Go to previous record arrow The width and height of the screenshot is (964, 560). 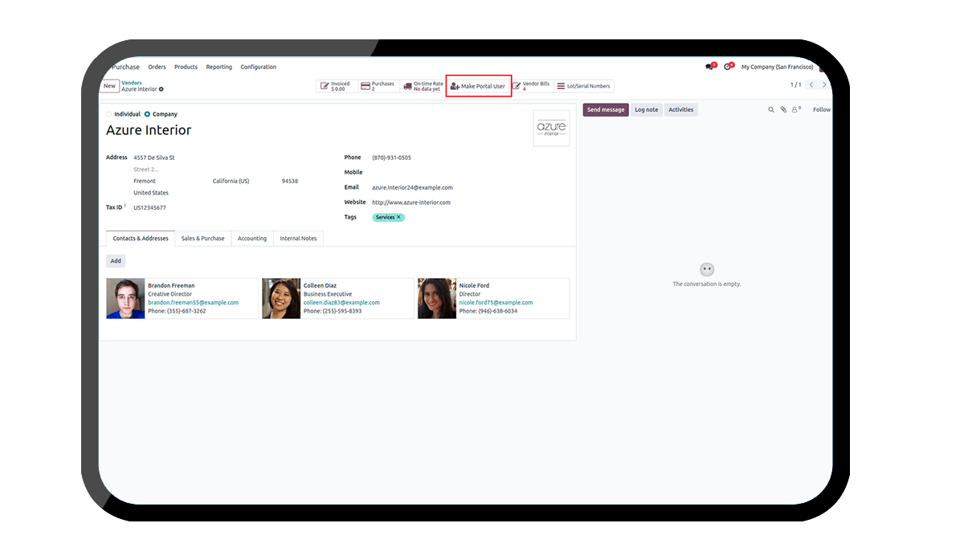click(811, 85)
